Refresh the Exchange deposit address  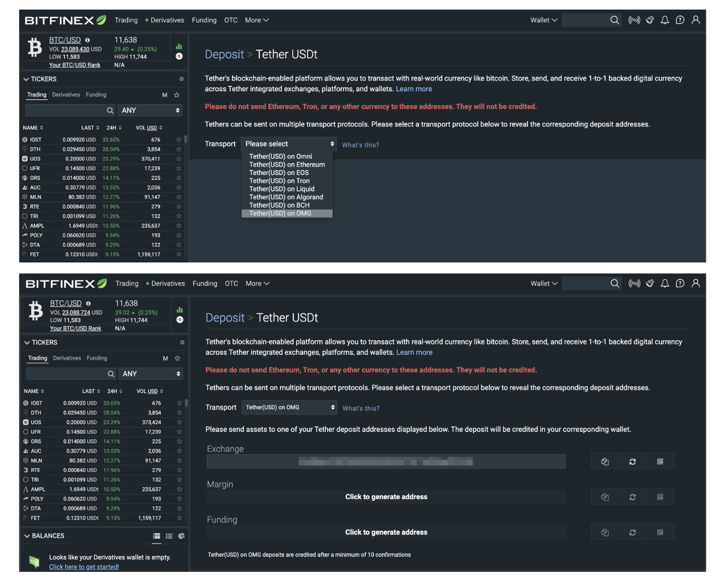[633, 461]
